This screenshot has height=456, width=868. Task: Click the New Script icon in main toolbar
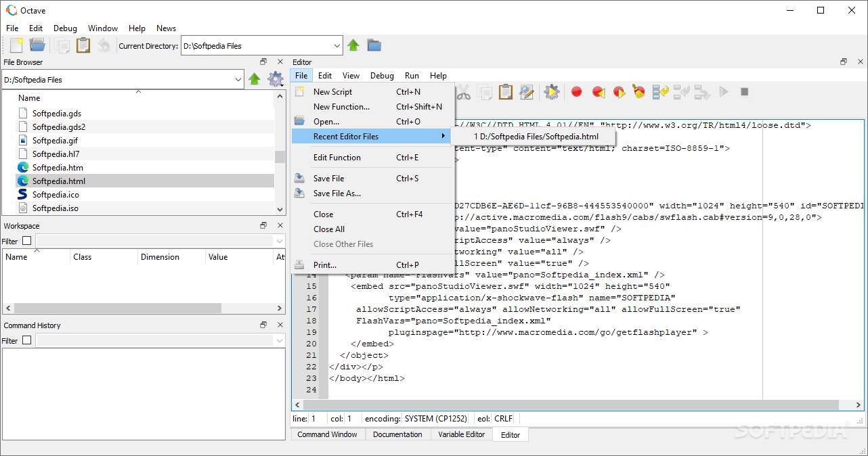16,45
